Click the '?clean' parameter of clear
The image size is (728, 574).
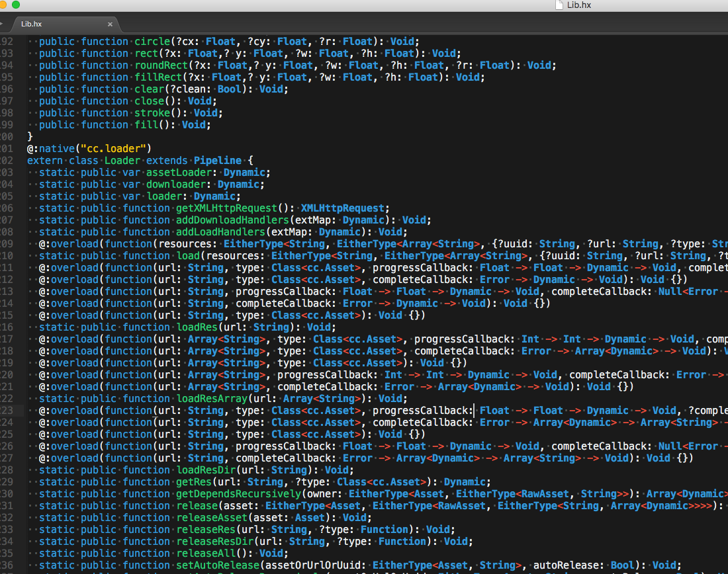188,89
